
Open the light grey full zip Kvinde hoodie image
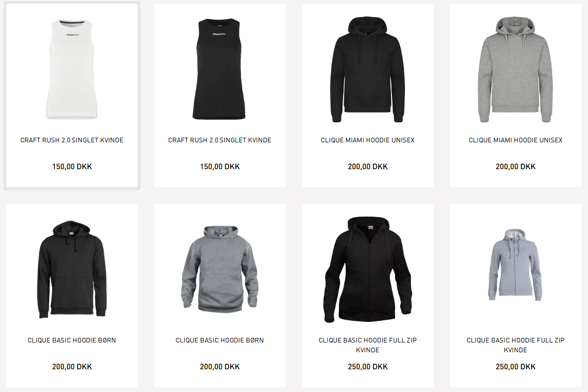point(515,265)
